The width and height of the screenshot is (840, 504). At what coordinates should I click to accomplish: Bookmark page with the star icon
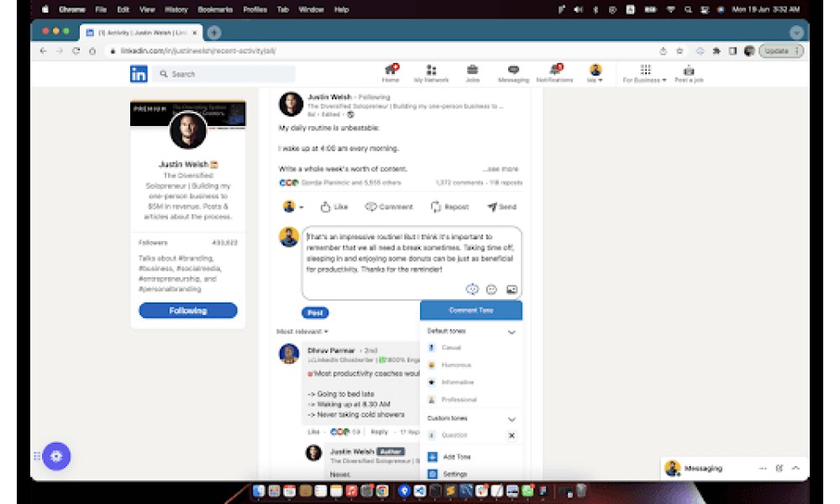coord(680,51)
